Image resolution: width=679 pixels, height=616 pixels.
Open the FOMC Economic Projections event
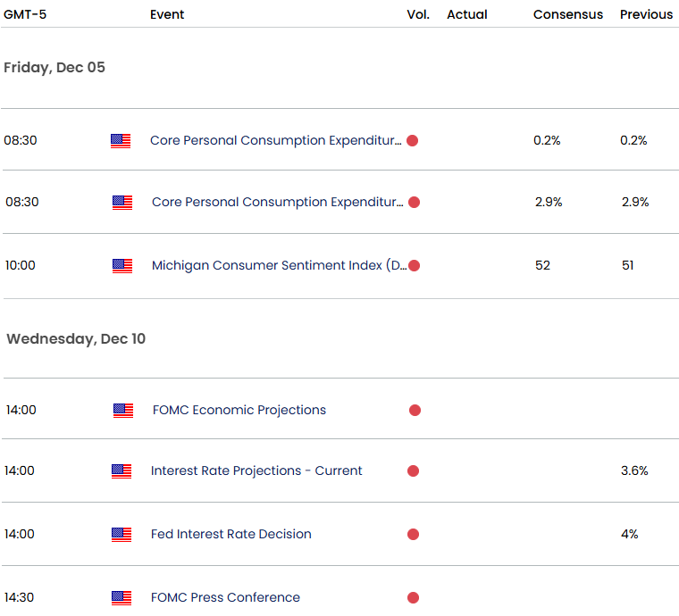239,411
